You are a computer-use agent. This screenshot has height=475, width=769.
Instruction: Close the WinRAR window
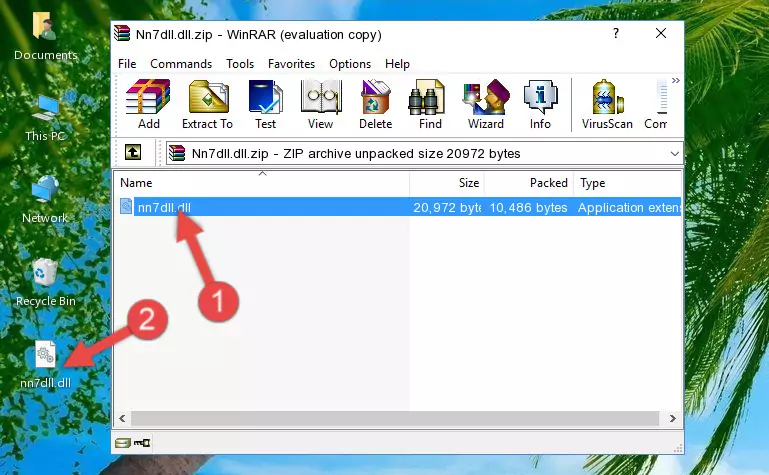point(661,33)
